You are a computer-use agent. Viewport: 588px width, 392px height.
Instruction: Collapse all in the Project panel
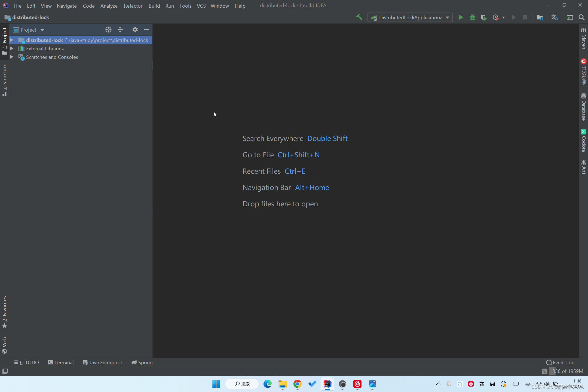(120, 30)
